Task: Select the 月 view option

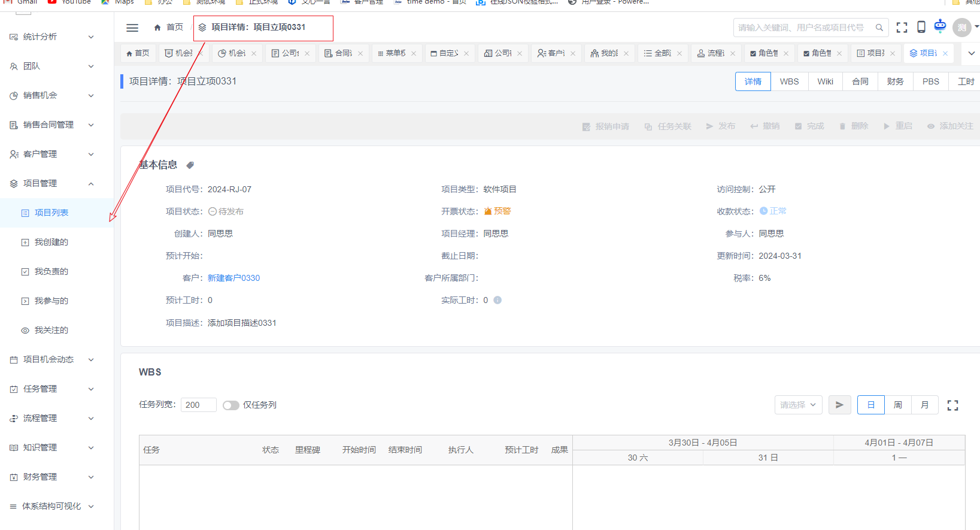Action: (x=924, y=405)
